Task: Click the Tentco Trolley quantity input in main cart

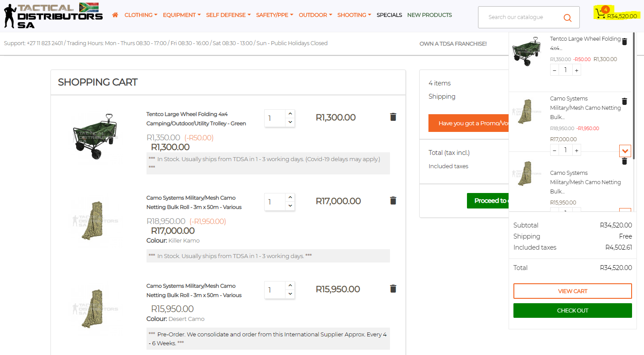Action: 275,118
